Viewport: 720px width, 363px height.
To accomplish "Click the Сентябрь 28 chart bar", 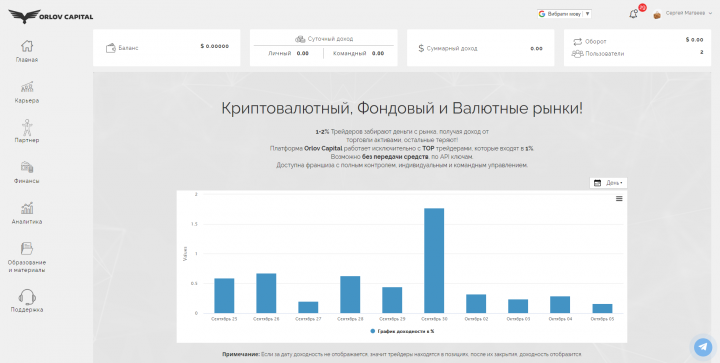I will (350, 295).
